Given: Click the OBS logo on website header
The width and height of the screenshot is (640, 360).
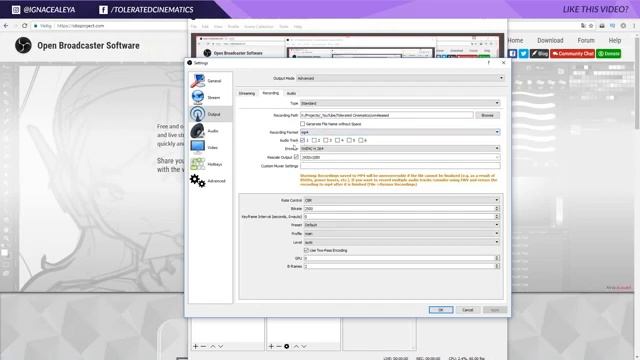Looking at the screenshot, I should tap(23, 45).
